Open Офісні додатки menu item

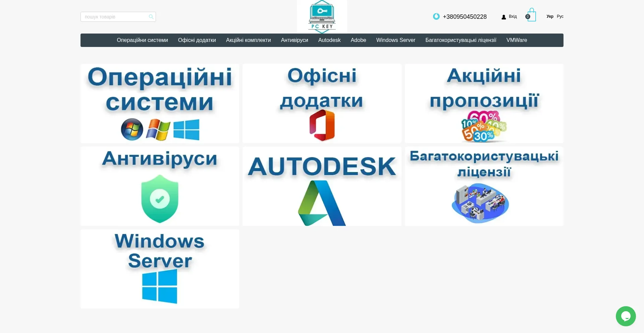[x=197, y=40]
